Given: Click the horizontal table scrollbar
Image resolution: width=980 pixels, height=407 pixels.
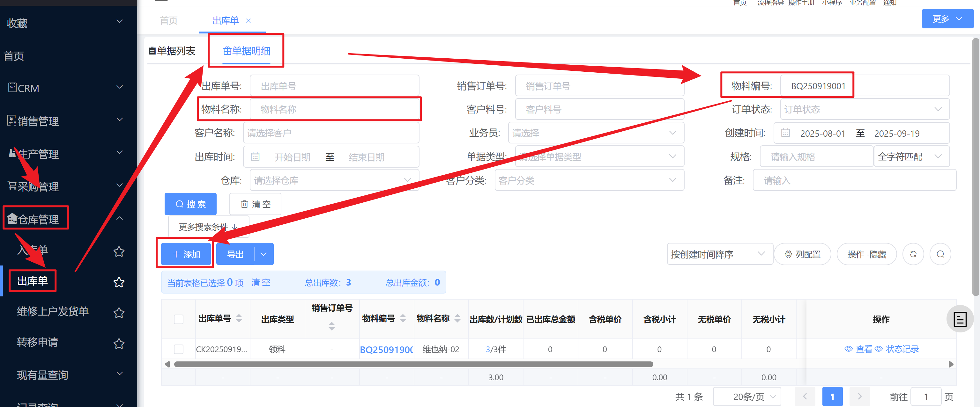Looking at the screenshot, I should click(413, 364).
